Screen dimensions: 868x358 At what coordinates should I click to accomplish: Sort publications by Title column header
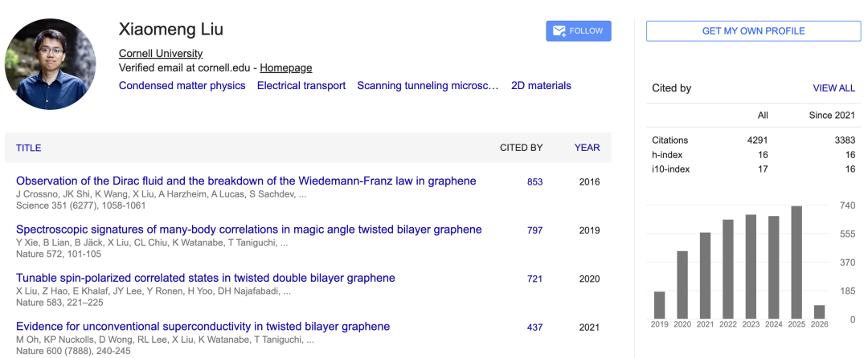point(28,148)
